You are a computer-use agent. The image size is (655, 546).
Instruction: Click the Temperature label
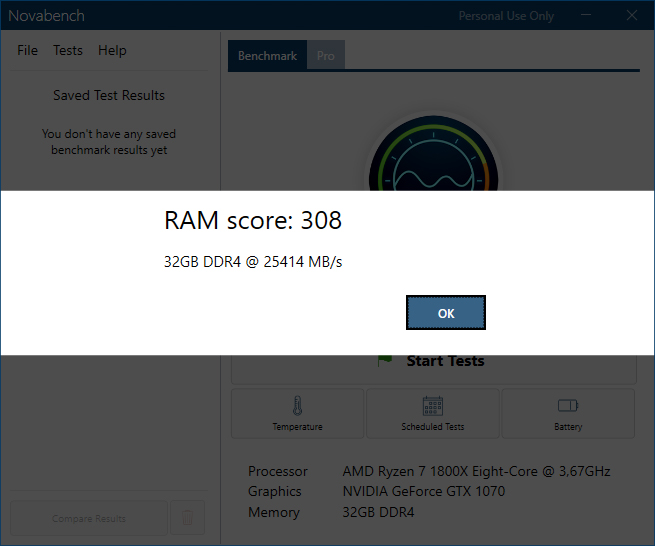(x=297, y=427)
